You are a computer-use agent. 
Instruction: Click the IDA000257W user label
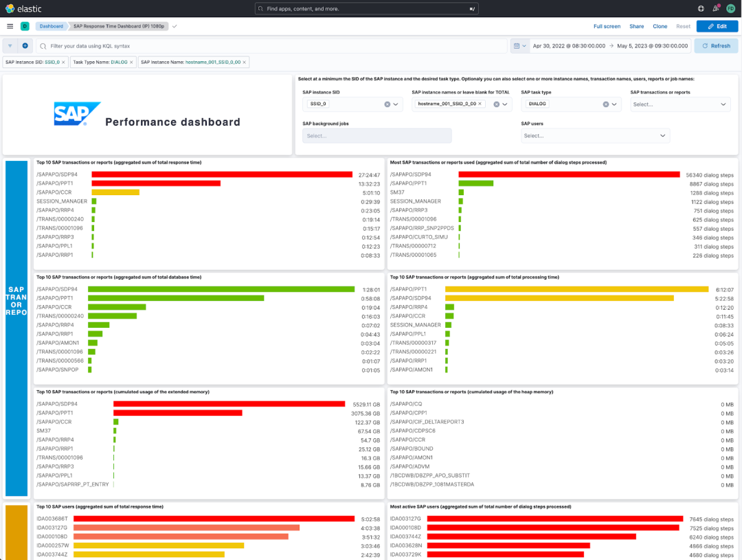pos(52,546)
